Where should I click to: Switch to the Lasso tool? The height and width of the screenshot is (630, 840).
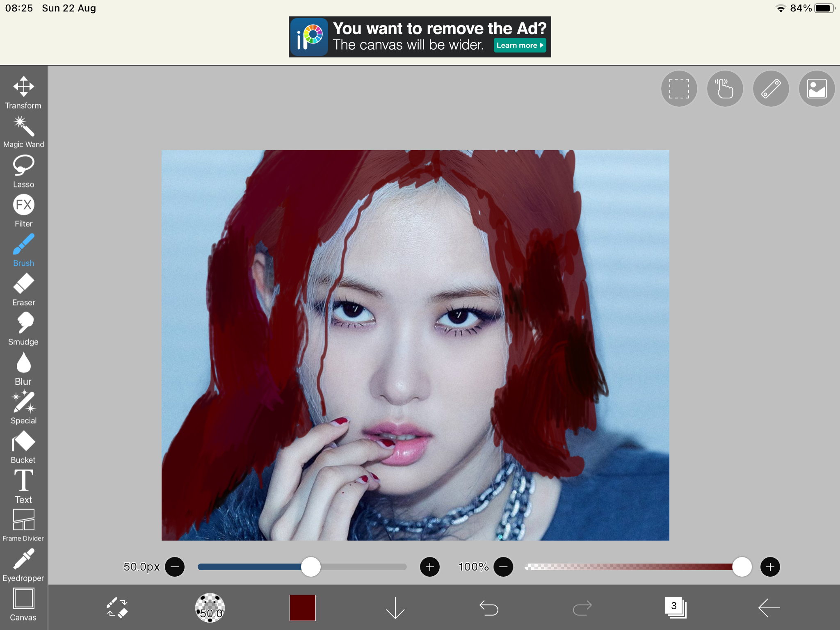point(23,166)
